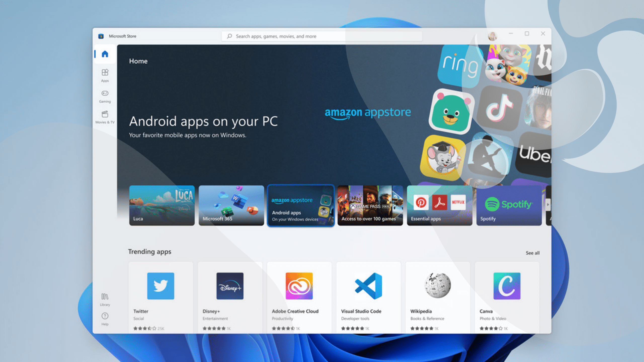Image resolution: width=644 pixels, height=362 pixels.
Task: Open the Visual Studio Code icon
Action: tap(368, 286)
